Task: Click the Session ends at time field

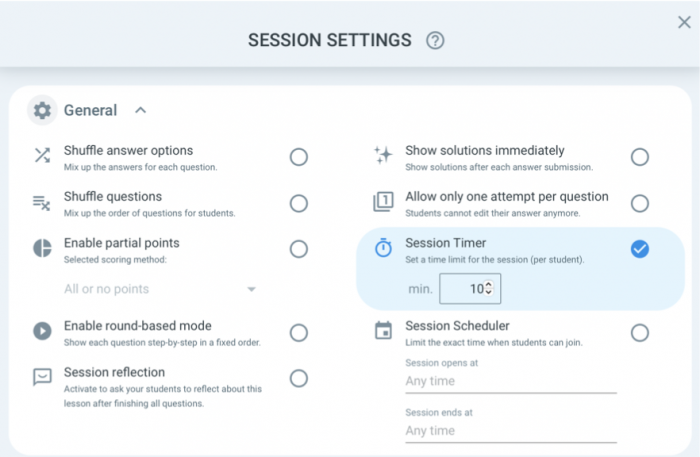Action: pyautogui.click(x=511, y=431)
